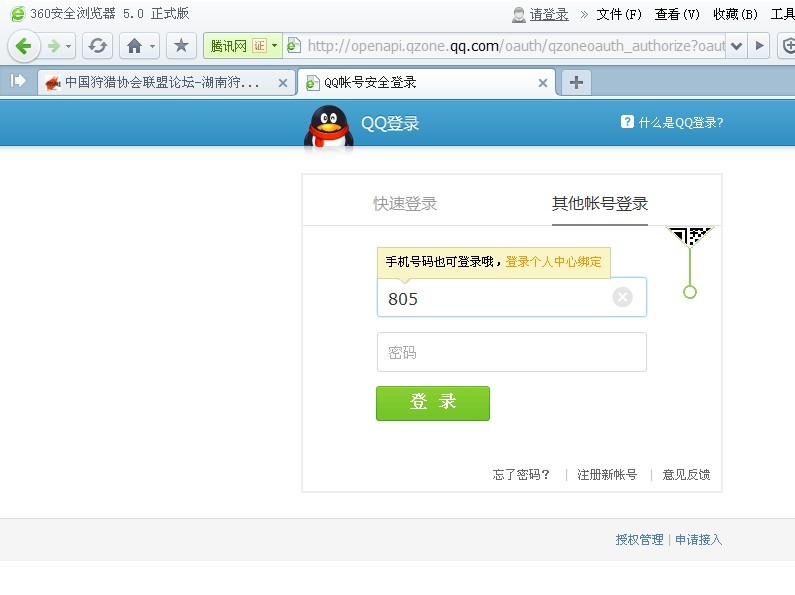Viewport: 795px width, 595px height.
Task: Click the 请登录 browser login link
Action: pos(549,15)
